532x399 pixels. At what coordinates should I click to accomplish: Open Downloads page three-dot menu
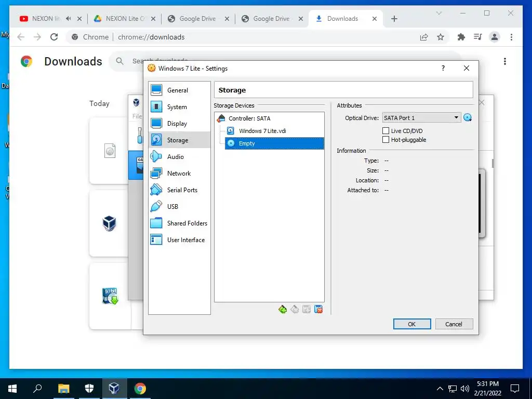(x=505, y=61)
